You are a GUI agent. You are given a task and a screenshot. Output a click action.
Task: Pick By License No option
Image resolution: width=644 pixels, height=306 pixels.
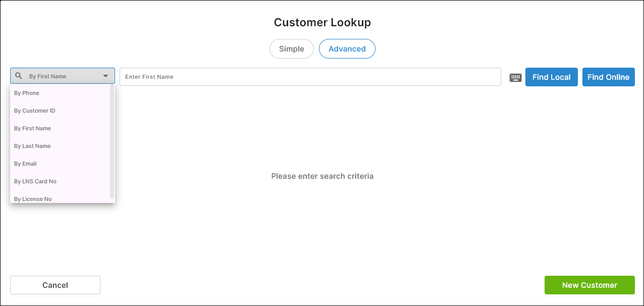pos(60,197)
